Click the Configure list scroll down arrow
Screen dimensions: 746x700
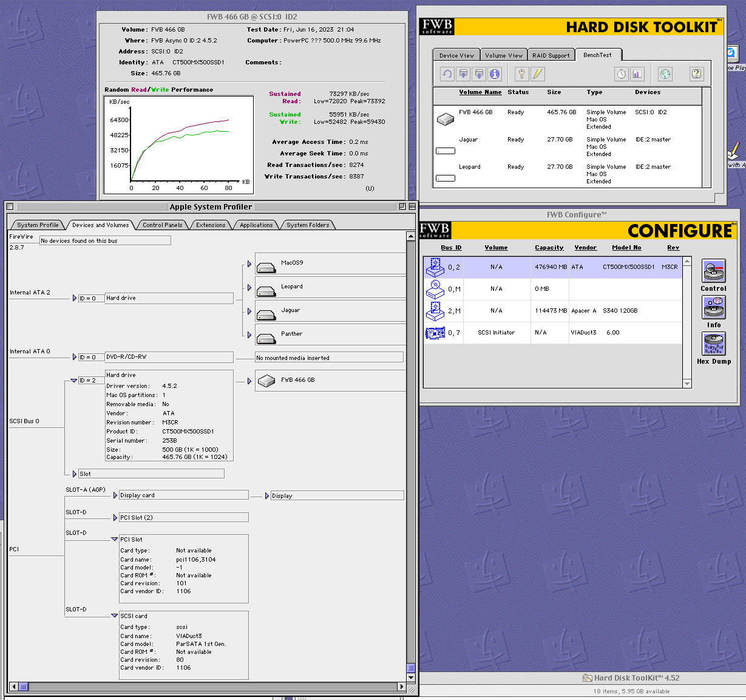pos(687,384)
